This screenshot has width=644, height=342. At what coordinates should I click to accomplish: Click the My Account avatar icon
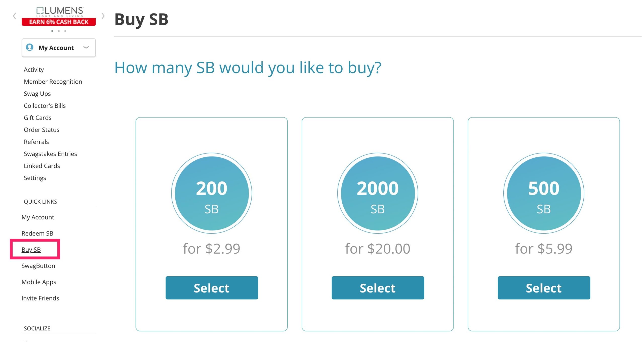pos(29,48)
